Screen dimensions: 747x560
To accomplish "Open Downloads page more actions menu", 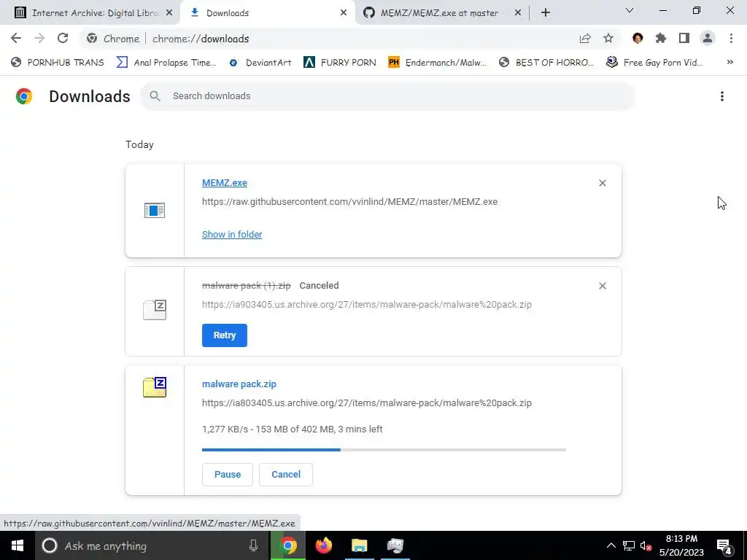I will pos(722,96).
